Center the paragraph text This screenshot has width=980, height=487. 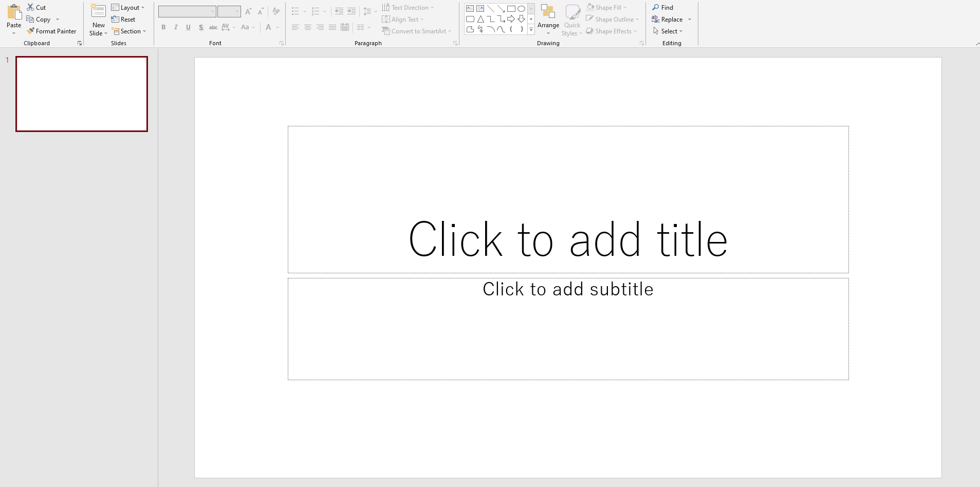307,27
